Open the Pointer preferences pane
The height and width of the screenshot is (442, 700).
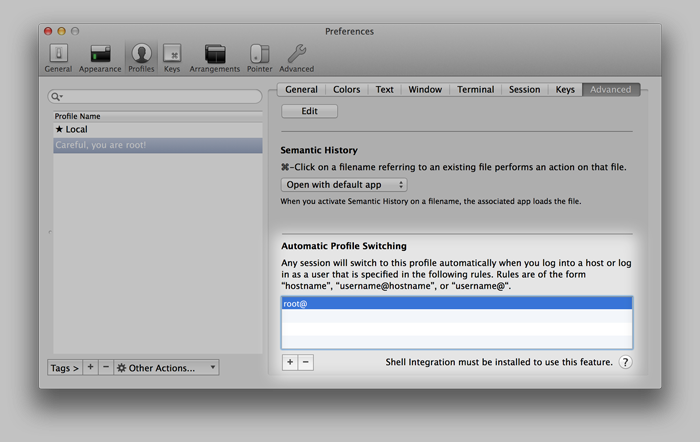pyautogui.click(x=260, y=57)
